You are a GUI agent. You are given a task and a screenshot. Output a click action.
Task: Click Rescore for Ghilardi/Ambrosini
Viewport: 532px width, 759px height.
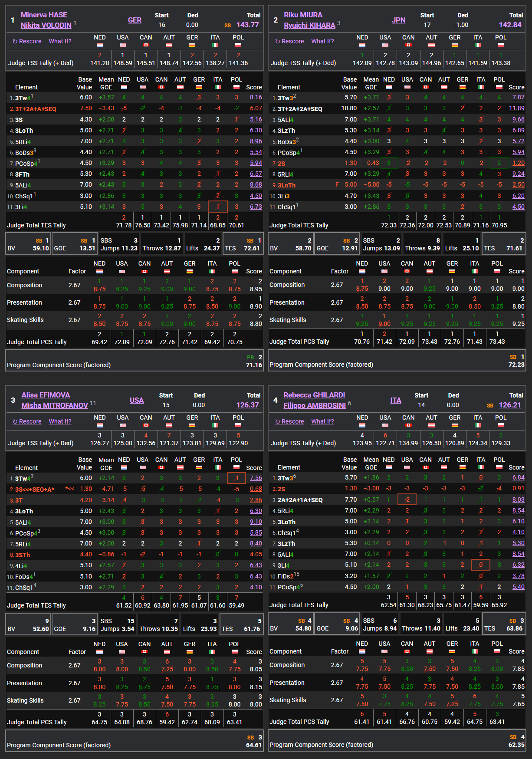(289, 421)
